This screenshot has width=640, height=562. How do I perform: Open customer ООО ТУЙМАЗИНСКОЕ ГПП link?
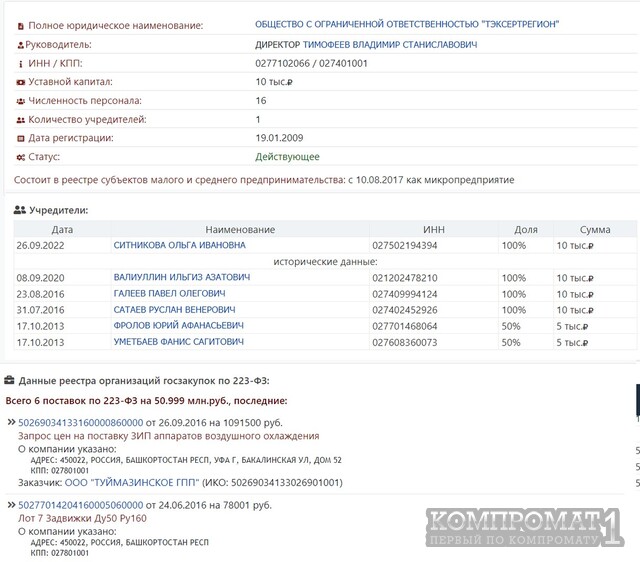pos(132,483)
